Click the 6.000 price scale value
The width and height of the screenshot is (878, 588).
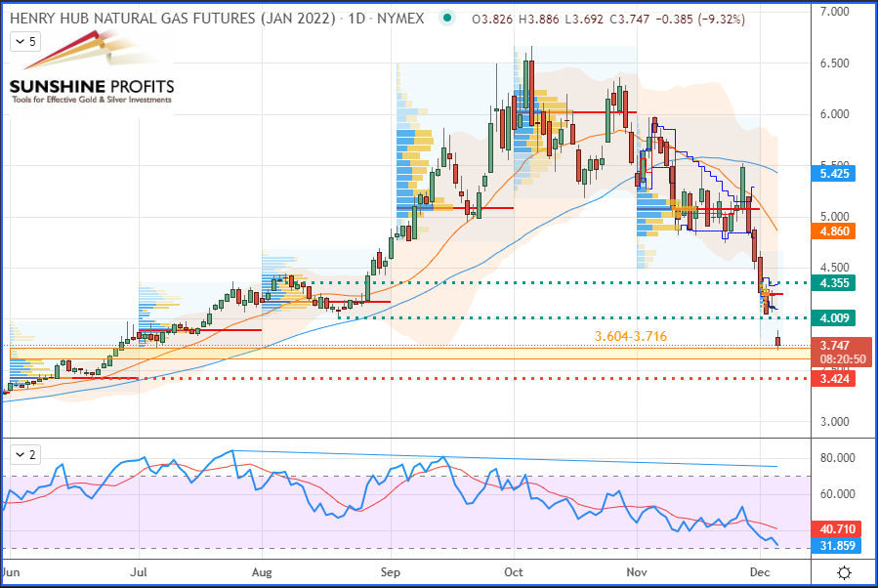(834, 114)
